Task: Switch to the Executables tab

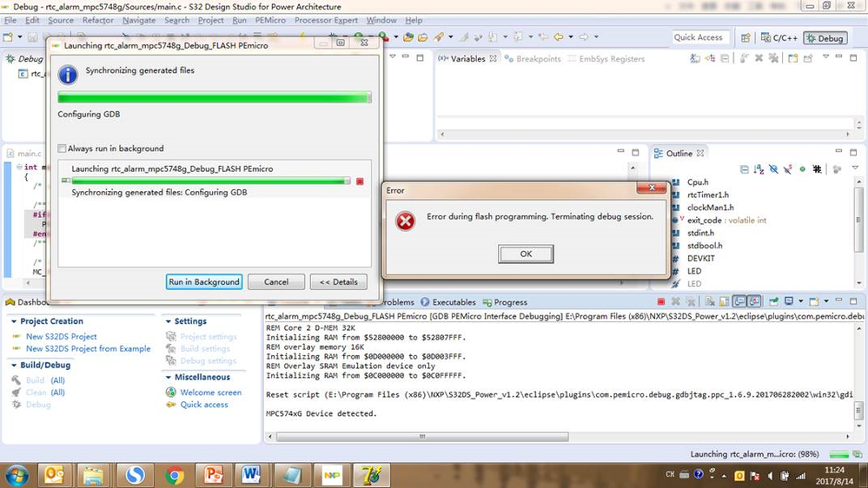Action: point(448,302)
